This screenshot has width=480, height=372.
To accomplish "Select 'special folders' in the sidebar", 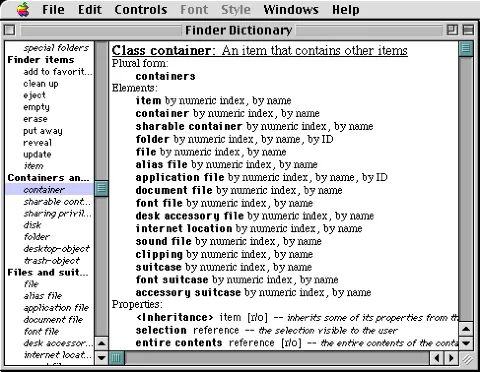I will [56, 48].
